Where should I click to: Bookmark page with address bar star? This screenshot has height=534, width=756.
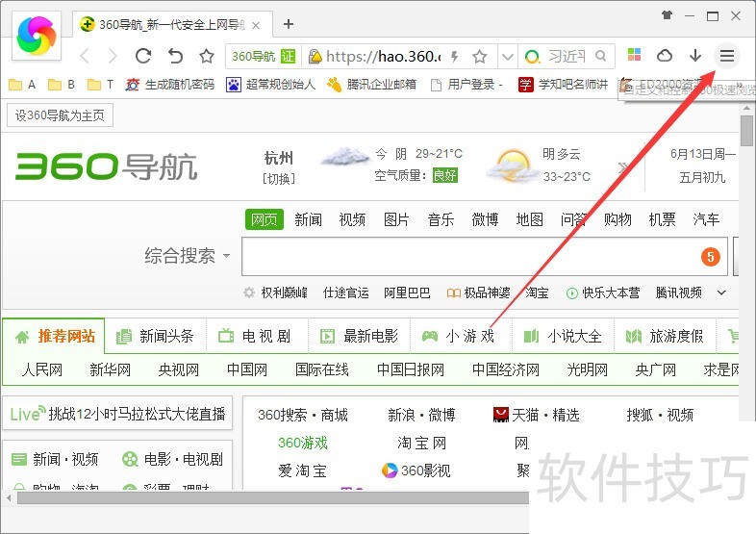[479, 57]
